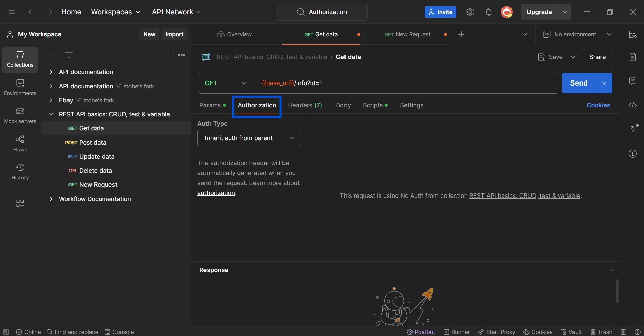Switch to the Body tab
The image size is (644, 336).
(x=343, y=105)
